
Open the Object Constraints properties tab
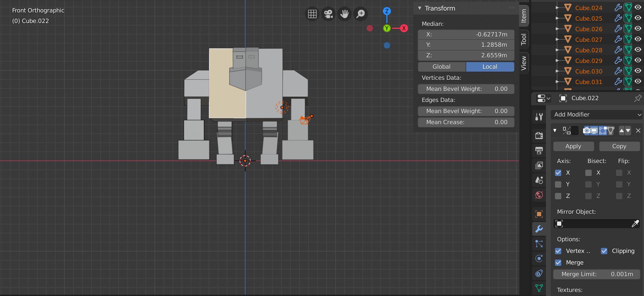coord(539,273)
